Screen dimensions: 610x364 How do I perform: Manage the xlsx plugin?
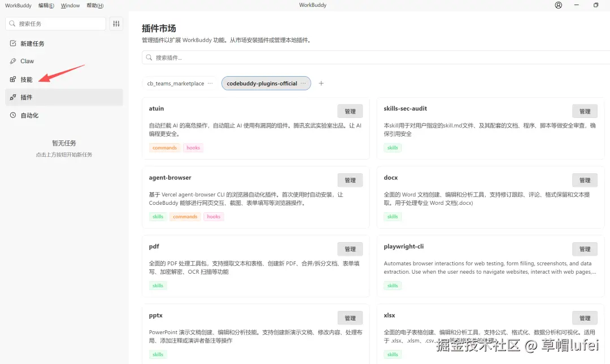click(x=585, y=318)
